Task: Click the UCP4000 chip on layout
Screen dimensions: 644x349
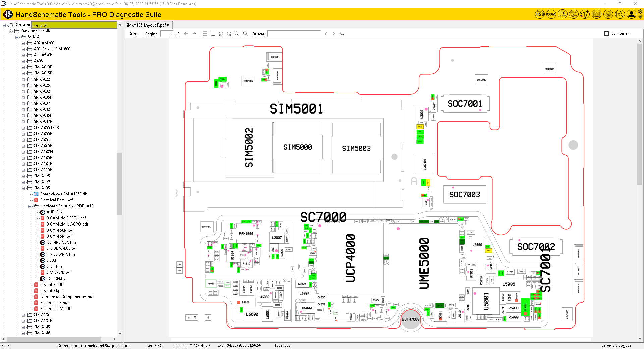Action: (350, 258)
